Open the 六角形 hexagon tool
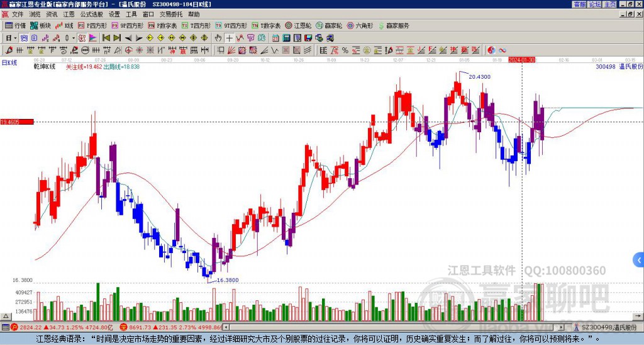Screen dimensions: 644x345 pos(360,25)
